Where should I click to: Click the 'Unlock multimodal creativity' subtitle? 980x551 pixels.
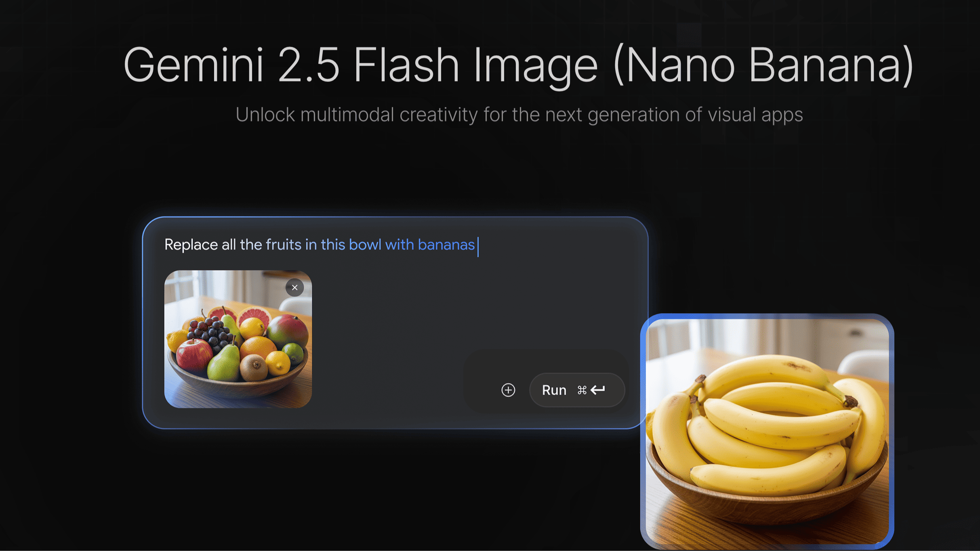pyautogui.click(x=519, y=115)
